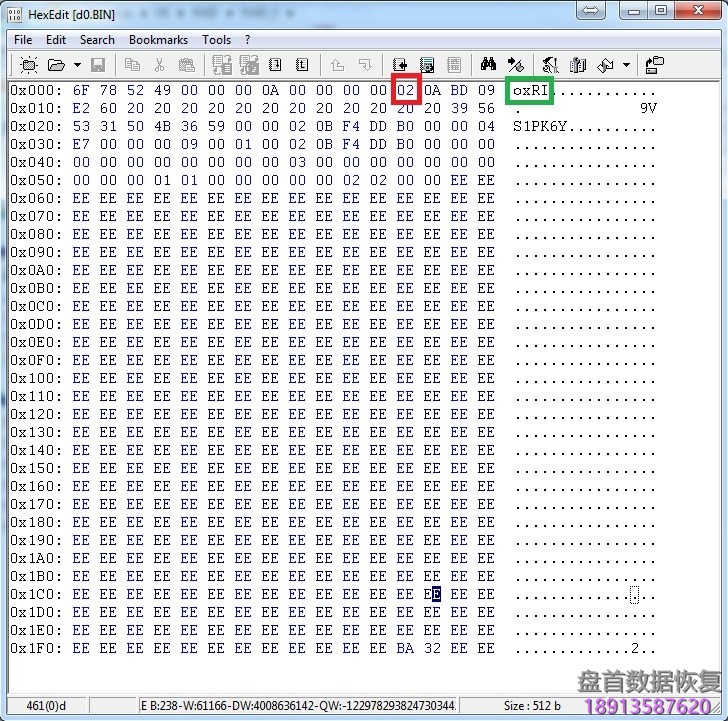Expand the Open file dropdown arrow
The width and height of the screenshot is (728, 721).
[x=76, y=65]
